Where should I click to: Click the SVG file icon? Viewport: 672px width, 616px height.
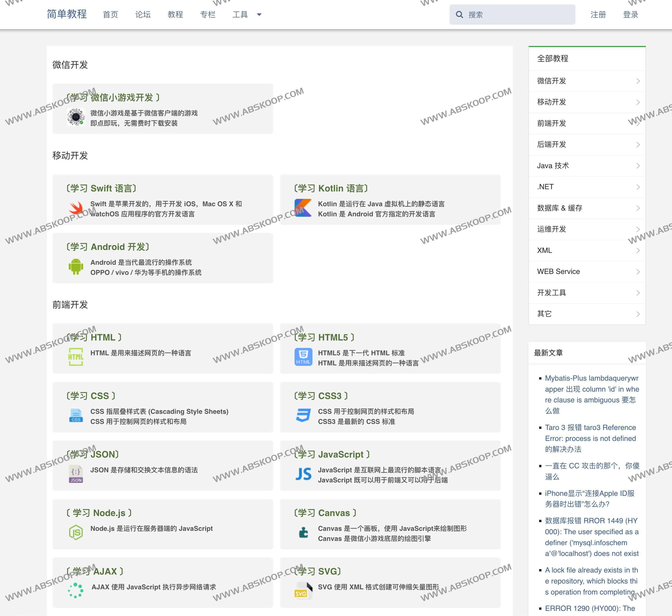[303, 590]
